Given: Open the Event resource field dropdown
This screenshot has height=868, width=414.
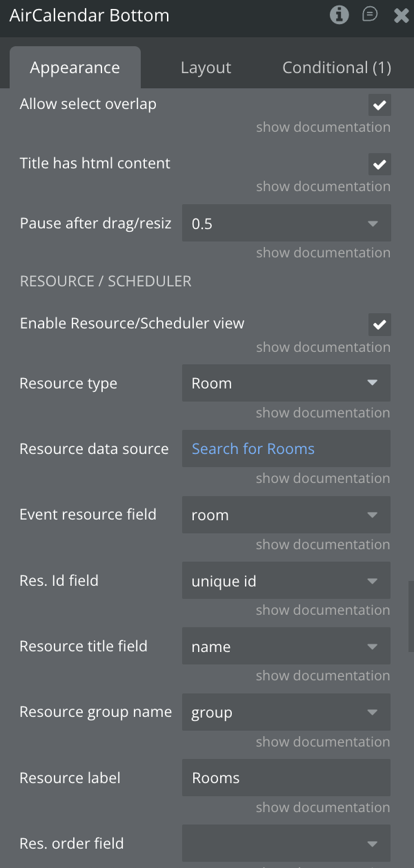Looking at the screenshot, I should click(286, 515).
